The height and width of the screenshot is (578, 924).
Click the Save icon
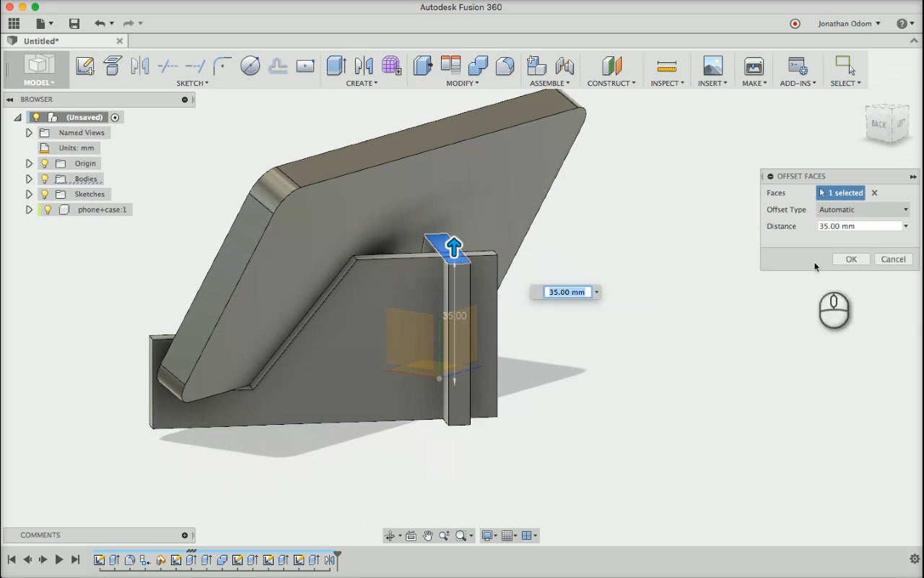(x=74, y=24)
